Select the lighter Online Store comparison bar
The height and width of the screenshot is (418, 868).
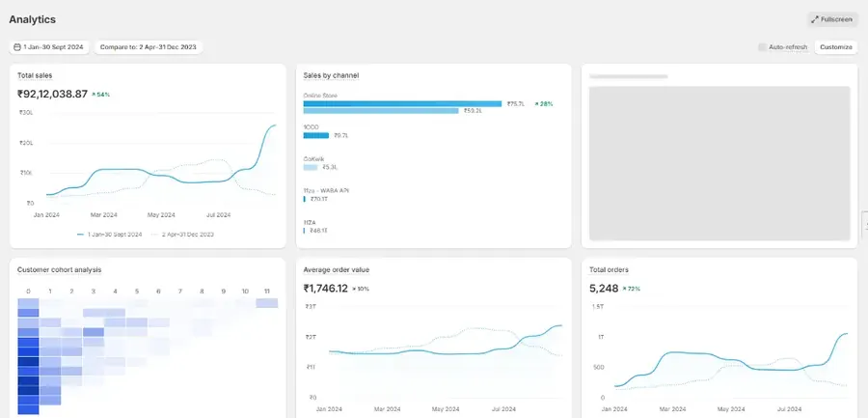click(x=381, y=111)
